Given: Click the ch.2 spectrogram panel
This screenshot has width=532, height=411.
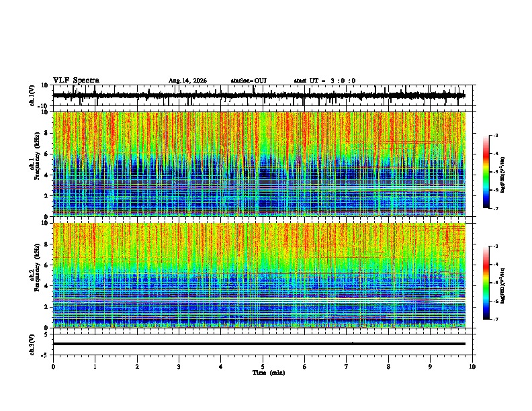Looking at the screenshot, I should 259,275.
